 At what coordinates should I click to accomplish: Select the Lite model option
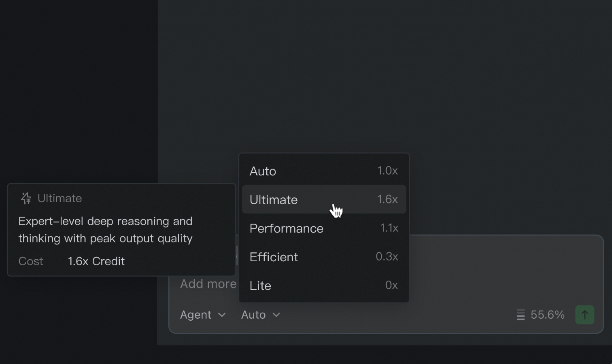[x=323, y=286]
